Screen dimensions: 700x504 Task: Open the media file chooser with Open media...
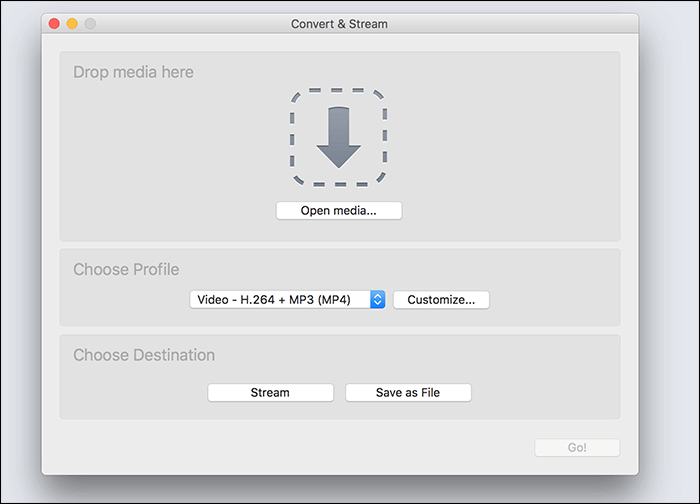click(338, 211)
